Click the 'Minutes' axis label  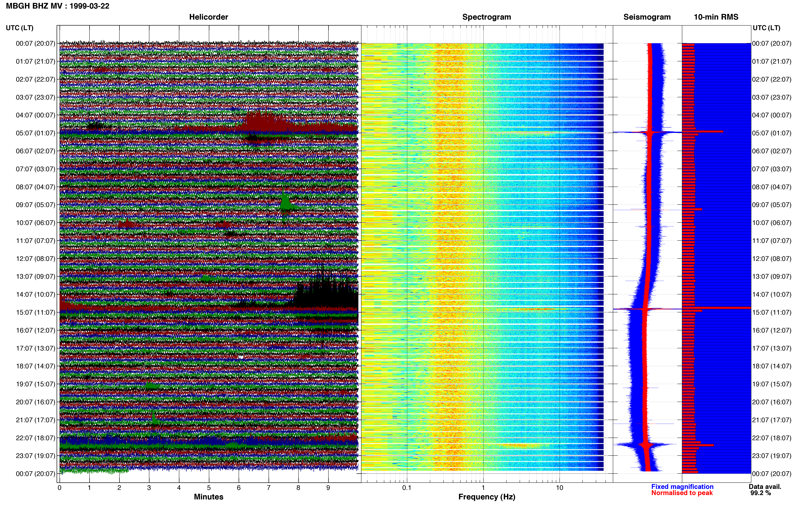click(x=209, y=497)
